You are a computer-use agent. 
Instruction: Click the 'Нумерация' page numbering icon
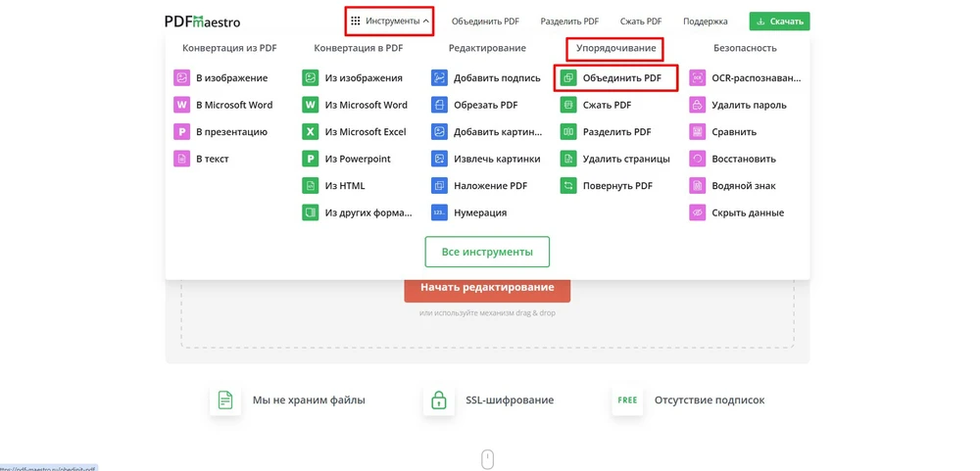click(439, 212)
